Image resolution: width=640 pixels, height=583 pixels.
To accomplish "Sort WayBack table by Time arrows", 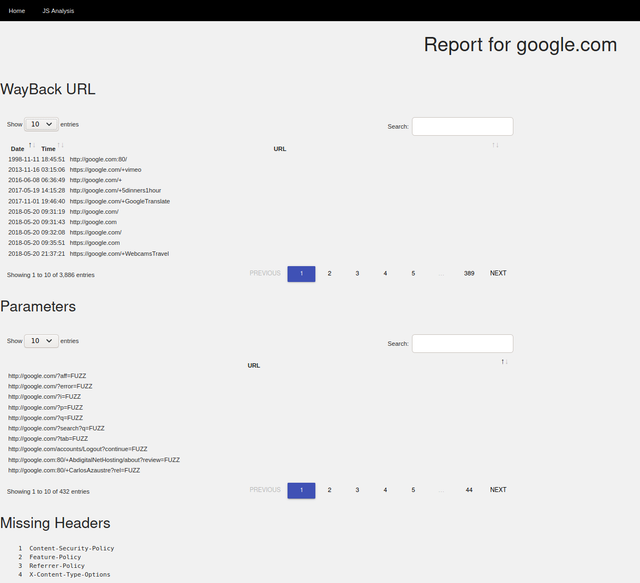I will [60, 145].
